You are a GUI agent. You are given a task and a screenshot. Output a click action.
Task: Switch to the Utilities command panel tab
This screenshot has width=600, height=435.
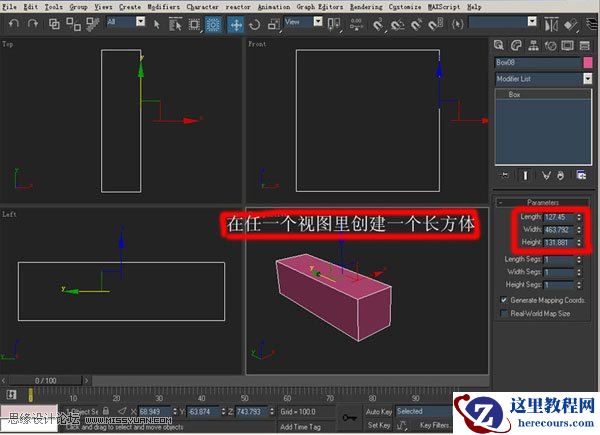(x=585, y=46)
